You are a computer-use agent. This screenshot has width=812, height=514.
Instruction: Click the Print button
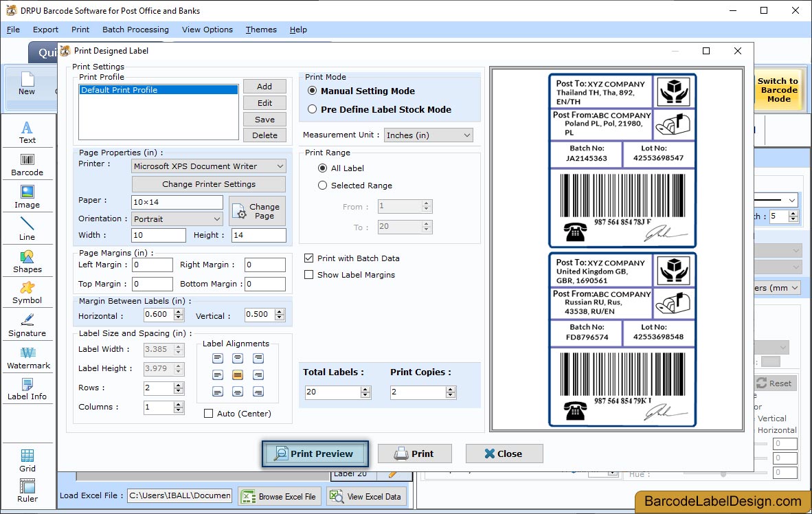pyautogui.click(x=415, y=454)
